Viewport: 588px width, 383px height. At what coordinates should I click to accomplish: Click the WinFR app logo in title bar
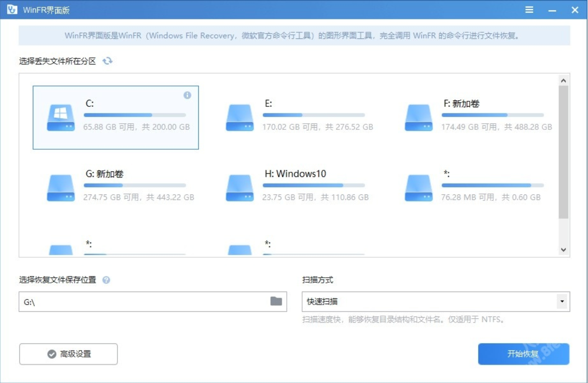point(12,10)
